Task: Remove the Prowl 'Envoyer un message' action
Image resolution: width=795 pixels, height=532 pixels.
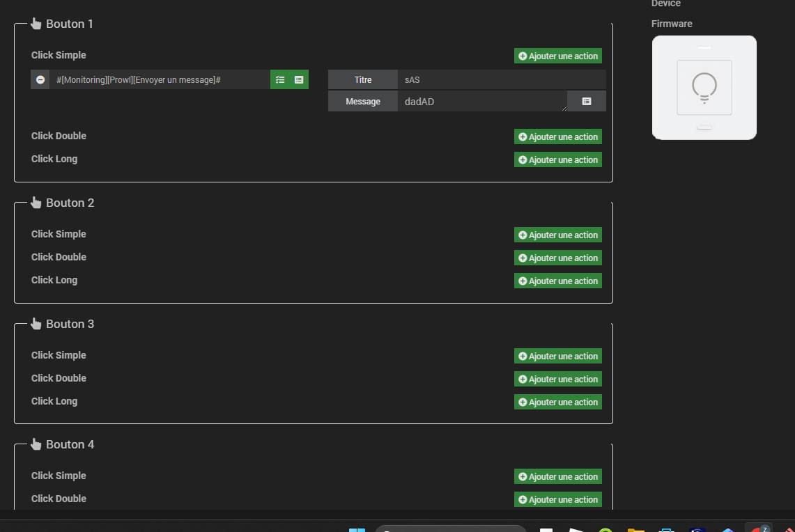Action: (x=40, y=79)
